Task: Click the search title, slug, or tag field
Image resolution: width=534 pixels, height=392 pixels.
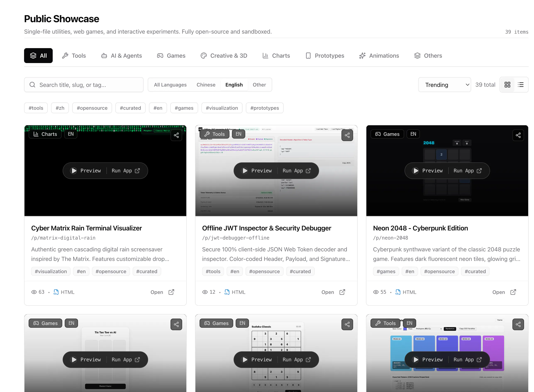Action: (84, 85)
